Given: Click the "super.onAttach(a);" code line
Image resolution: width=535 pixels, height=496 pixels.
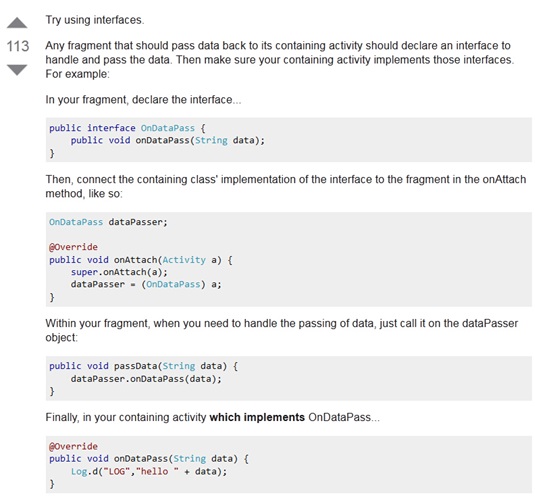Looking at the screenshot, I should (x=119, y=272).
